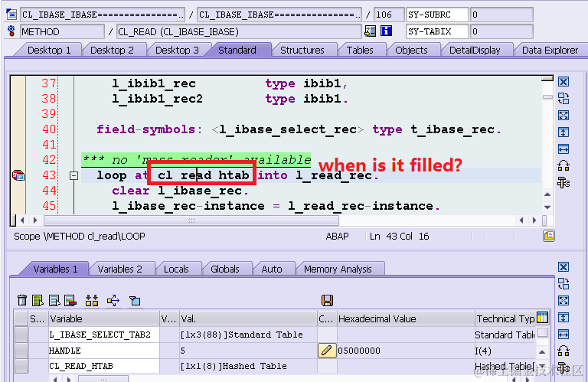Open the DetailDisplay tab
The width and height of the screenshot is (588, 382).
point(475,51)
